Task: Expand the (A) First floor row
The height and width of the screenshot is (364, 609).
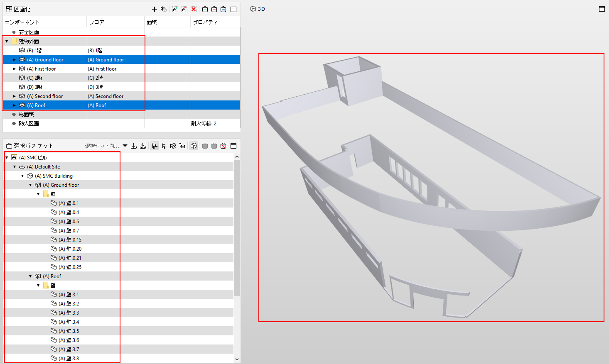Action: tap(15, 69)
